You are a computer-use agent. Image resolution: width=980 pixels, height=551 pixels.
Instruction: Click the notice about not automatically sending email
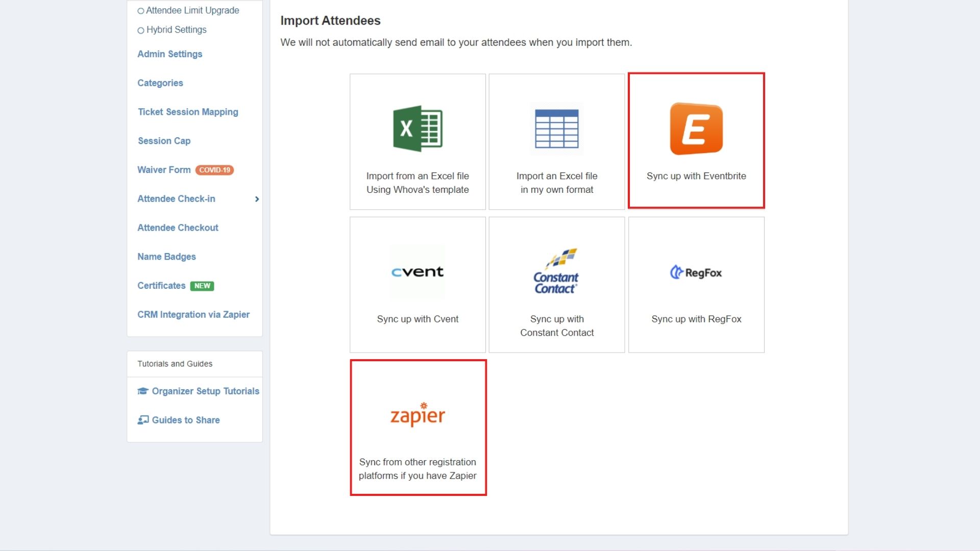[x=456, y=42]
